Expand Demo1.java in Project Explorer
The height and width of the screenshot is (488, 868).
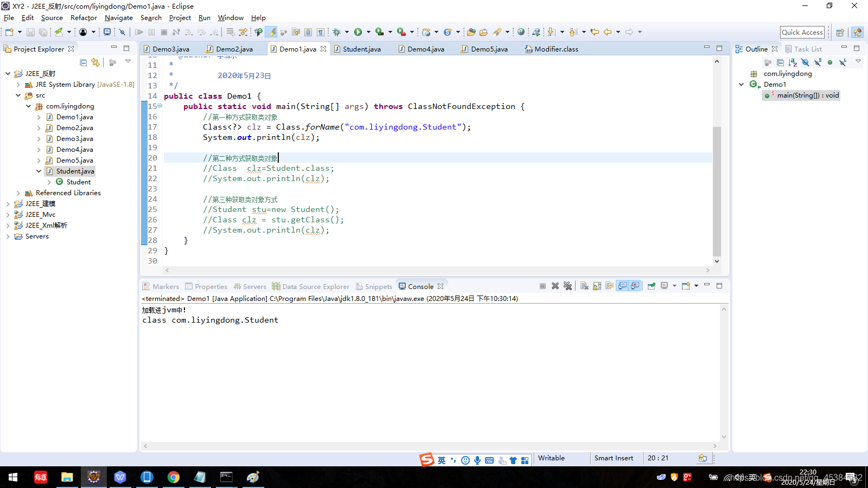[x=39, y=117]
